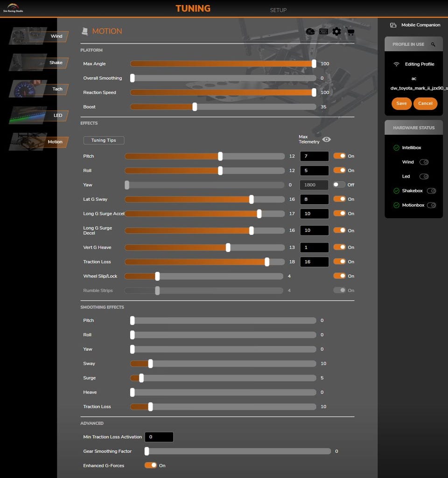Toggle the Wheel Slip/Lock effect

(339, 276)
